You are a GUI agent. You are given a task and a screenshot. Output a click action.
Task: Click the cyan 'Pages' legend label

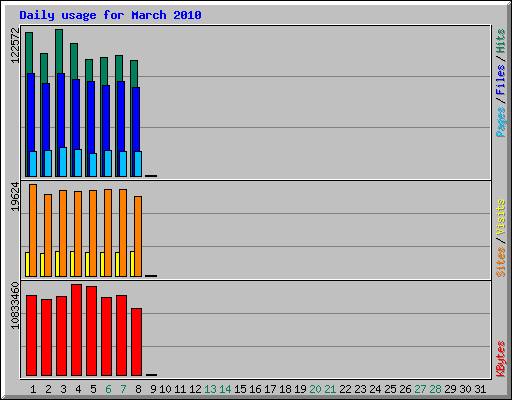pyautogui.click(x=500, y=122)
